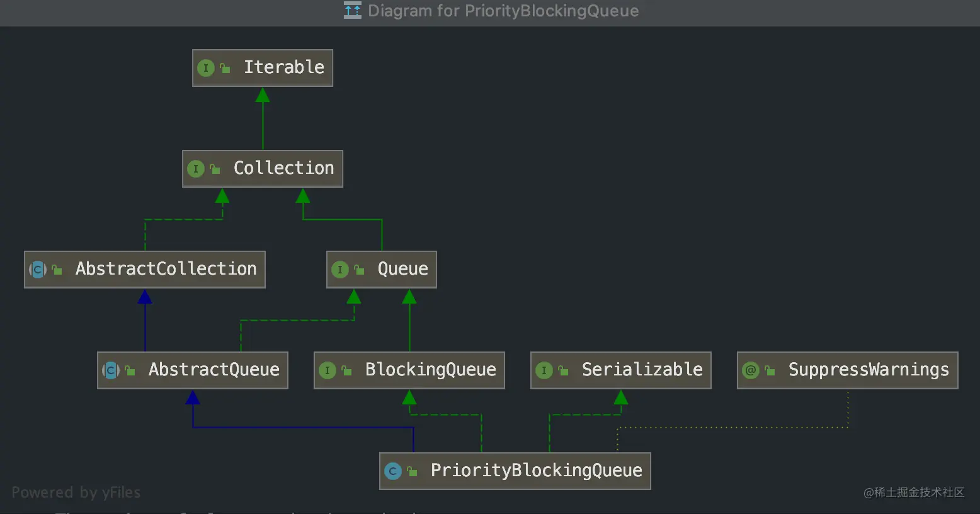Viewport: 980px width, 514px height.
Task: Click the public lock icon on Iterable
Action: pyautogui.click(x=225, y=68)
